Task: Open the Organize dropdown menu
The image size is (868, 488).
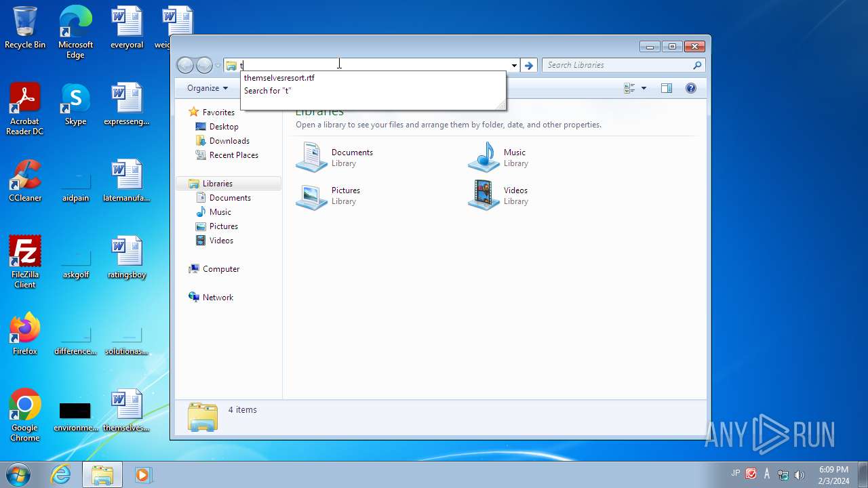Action: 208,88
